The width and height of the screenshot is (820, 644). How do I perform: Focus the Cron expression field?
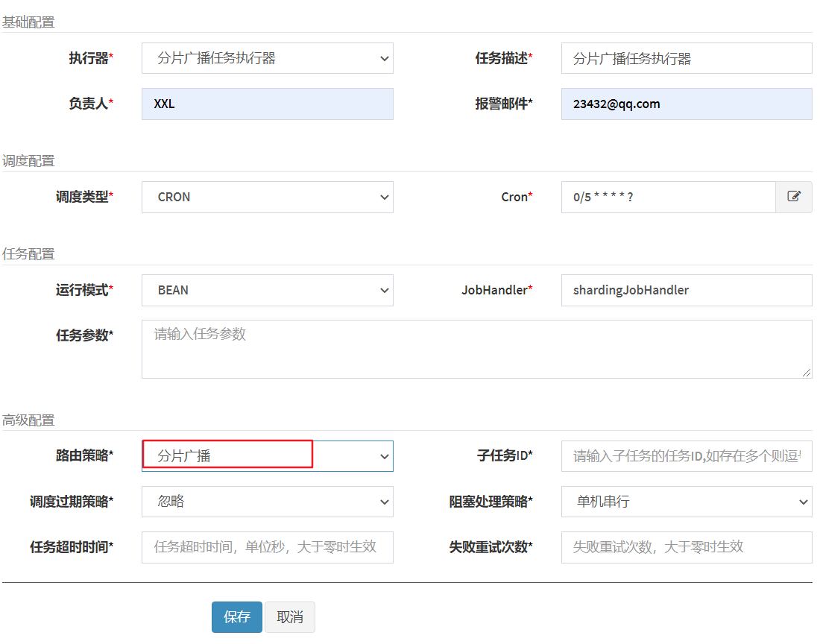click(x=669, y=197)
